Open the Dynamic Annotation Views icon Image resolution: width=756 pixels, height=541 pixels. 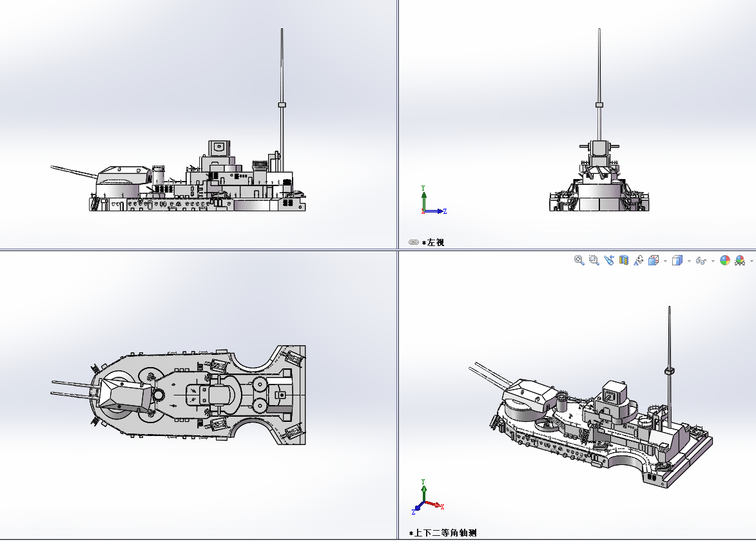pyautogui.click(x=638, y=261)
